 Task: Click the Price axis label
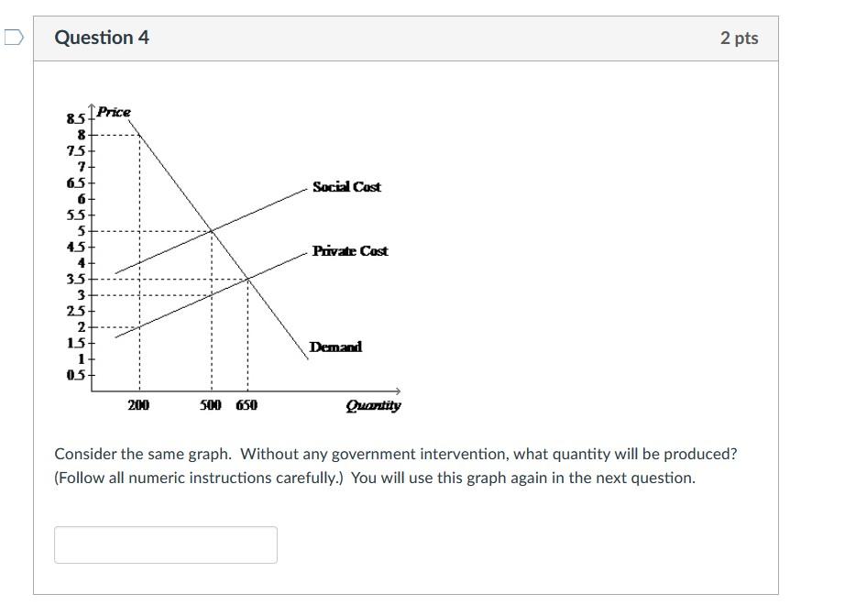point(114,109)
